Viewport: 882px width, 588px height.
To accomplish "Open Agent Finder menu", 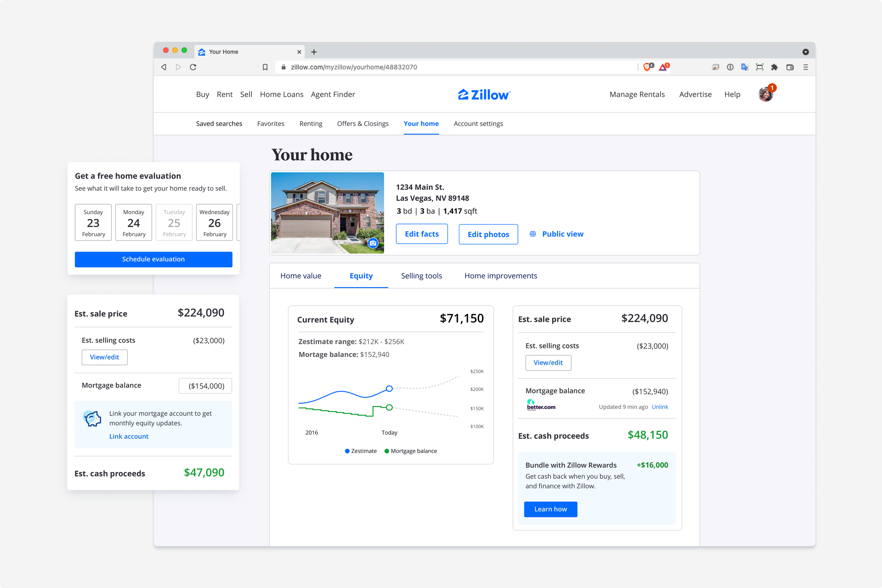I will click(333, 95).
